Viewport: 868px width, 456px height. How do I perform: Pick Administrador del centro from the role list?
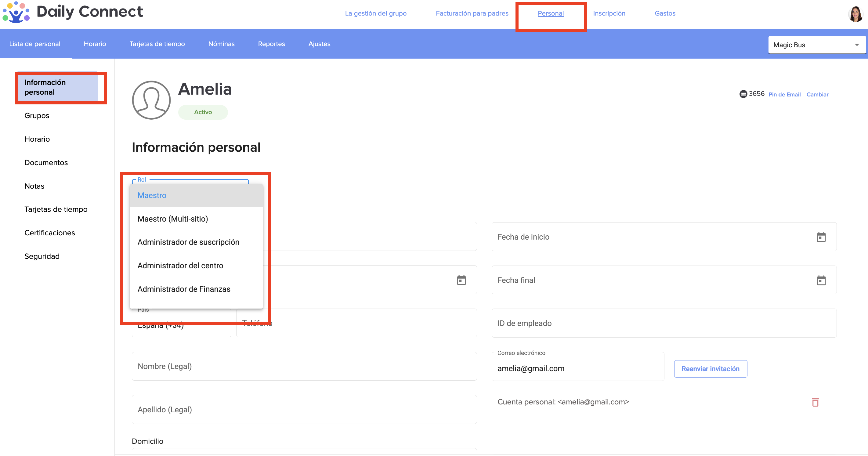(180, 266)
